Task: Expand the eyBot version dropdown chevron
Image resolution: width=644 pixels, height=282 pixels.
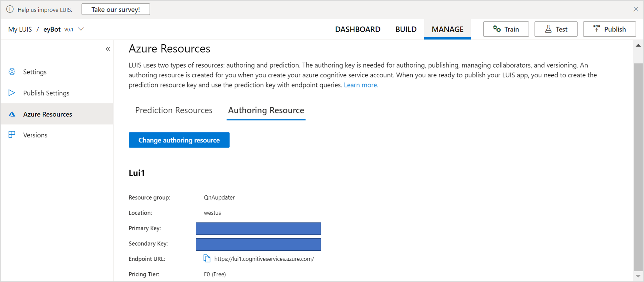Action: click(81, 29)
